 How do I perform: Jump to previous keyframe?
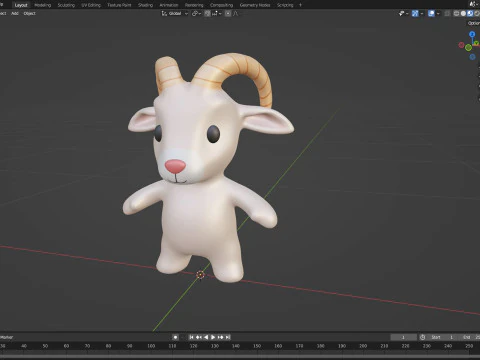pos(199,337)
